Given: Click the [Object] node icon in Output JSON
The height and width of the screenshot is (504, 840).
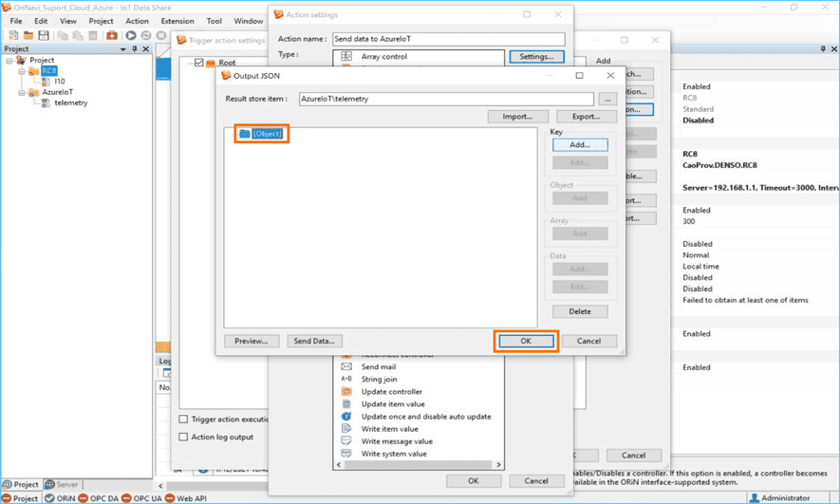Looking at the screenshot, I should [245, 134].
